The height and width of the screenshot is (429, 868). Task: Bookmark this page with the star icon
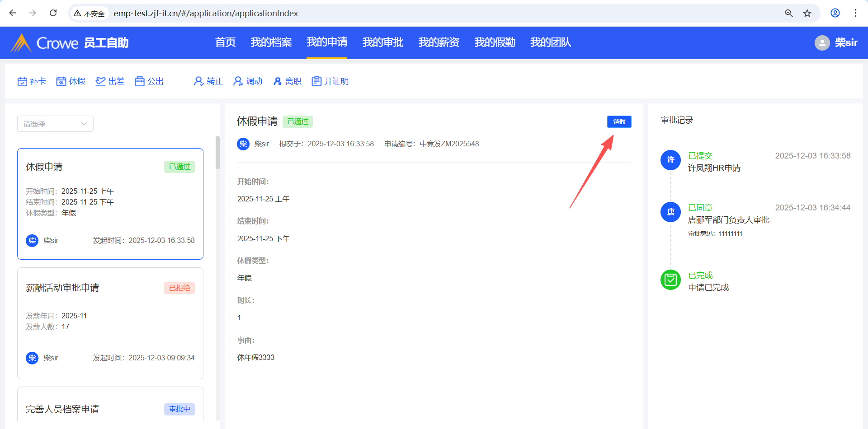807,13
